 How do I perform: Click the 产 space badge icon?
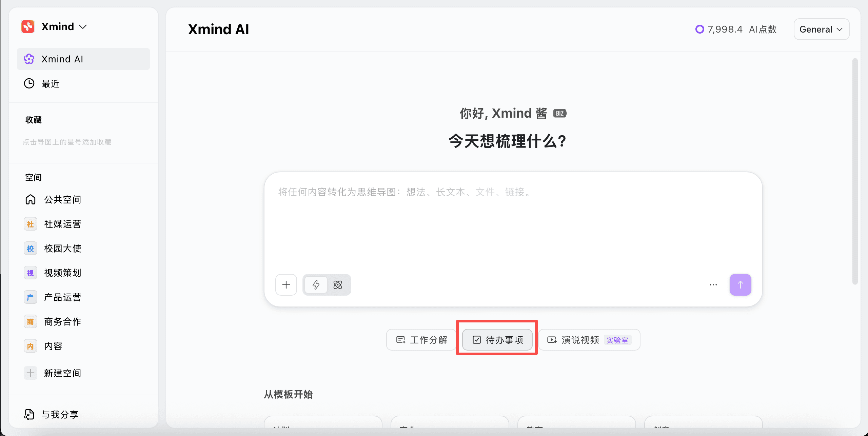pos(31,297)
